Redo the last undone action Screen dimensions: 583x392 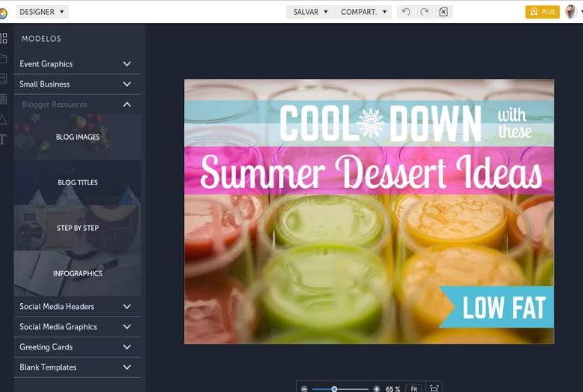425,12
